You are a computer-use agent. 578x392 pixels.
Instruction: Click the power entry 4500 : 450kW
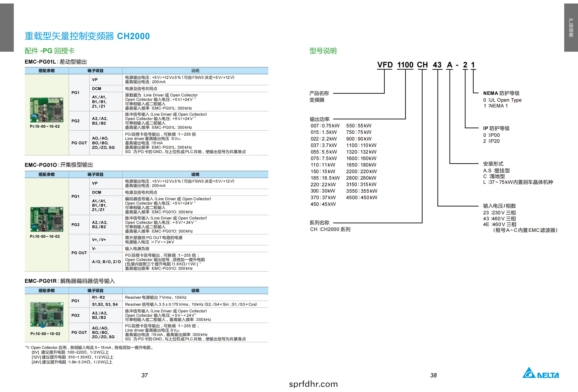362,198
